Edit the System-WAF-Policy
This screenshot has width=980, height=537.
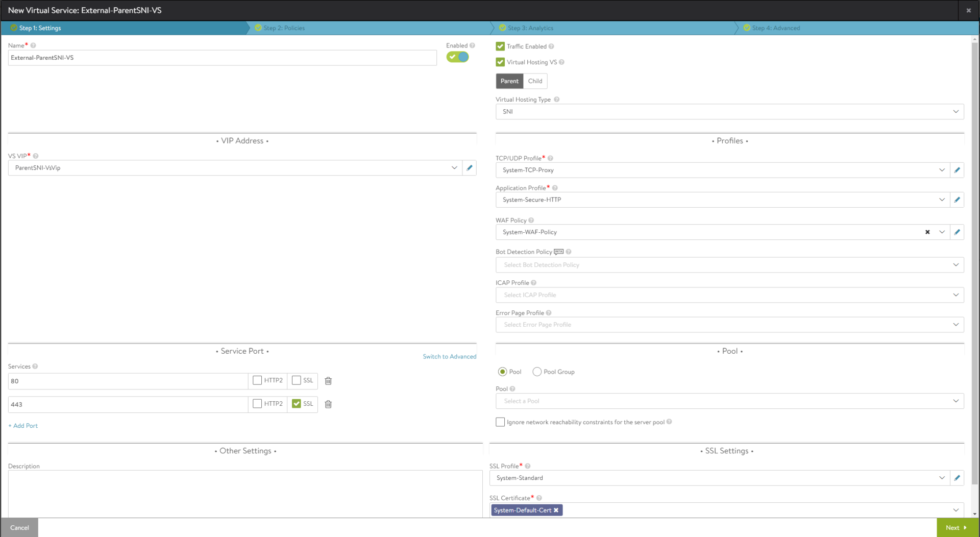958,232
